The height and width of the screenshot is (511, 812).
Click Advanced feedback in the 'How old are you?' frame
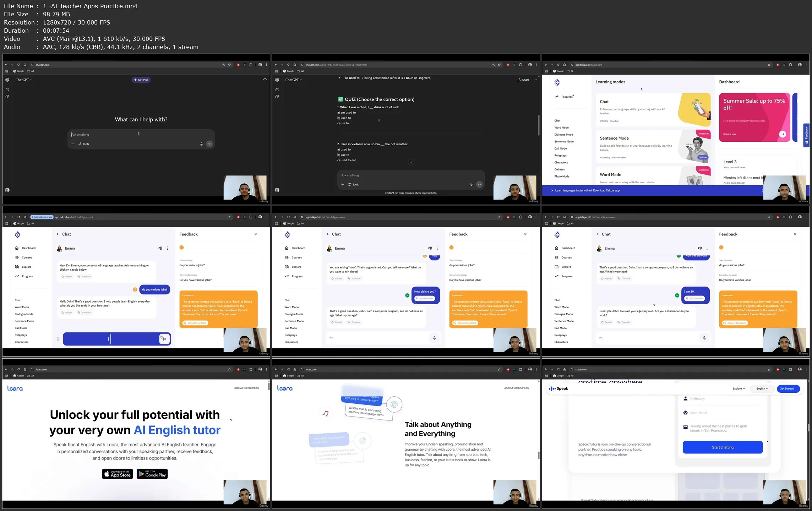click(465, 323)
